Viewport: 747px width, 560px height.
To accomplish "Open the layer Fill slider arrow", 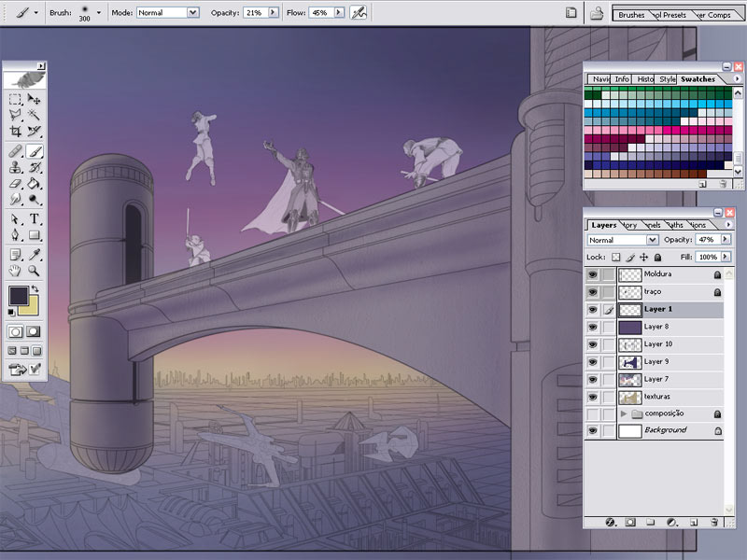I will (726, 257).
